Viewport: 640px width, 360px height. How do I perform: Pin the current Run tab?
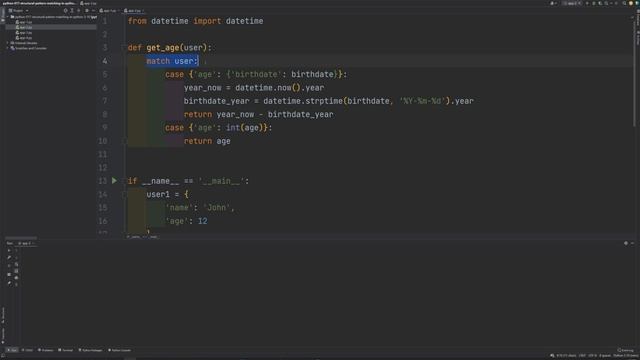click(9, 282)
